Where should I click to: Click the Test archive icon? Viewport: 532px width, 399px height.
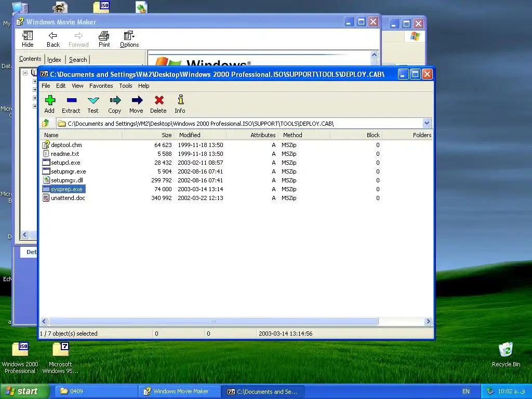click(94, 100)
